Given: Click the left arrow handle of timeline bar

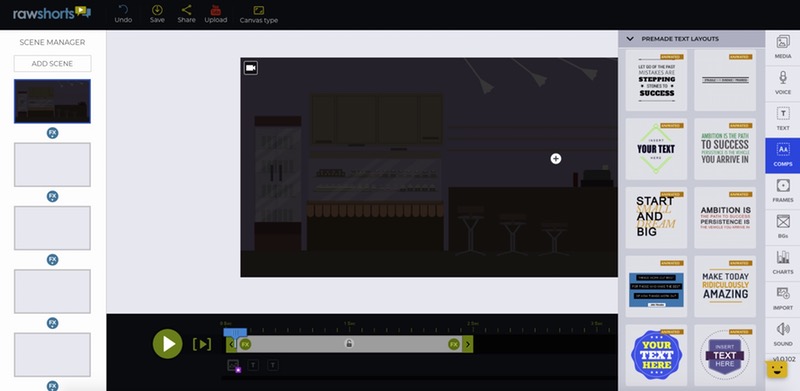Looking at the screenshot, I should [231, 344].
